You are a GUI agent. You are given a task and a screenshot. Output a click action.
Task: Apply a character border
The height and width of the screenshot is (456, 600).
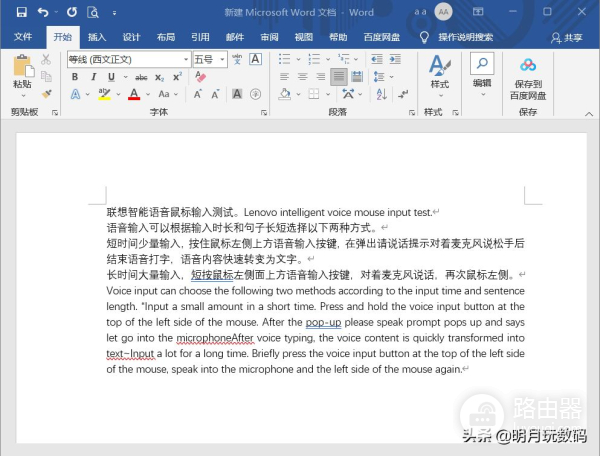pos(255,59)
